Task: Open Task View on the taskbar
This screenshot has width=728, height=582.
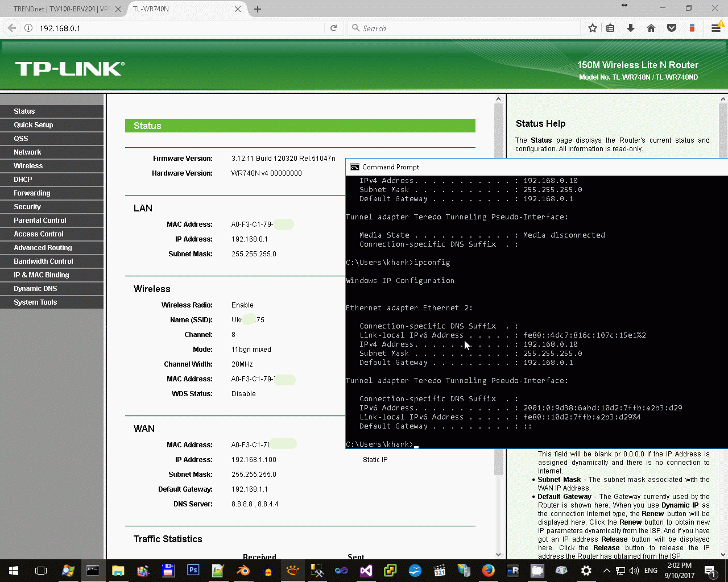Action: coord(40,571)
